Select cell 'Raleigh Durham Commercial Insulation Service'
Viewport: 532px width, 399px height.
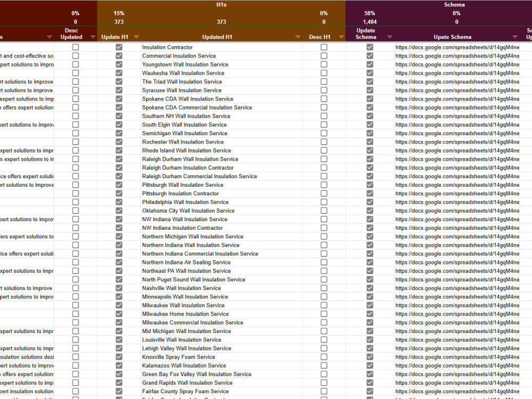(221, 177)
